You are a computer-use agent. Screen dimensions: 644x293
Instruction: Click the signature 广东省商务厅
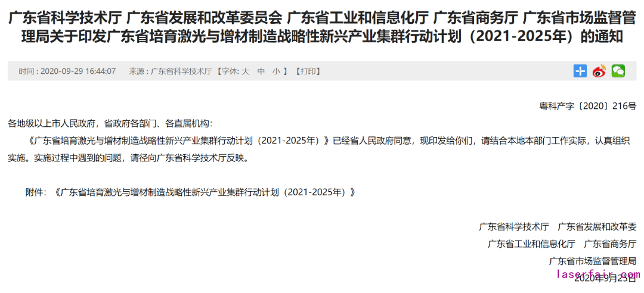coord(611,244)
